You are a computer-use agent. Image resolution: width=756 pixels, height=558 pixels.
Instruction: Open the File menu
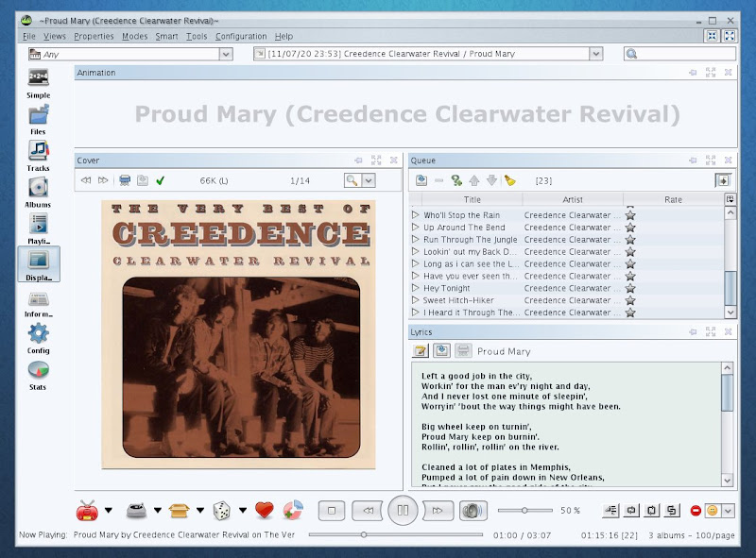(x=29, y=36)
